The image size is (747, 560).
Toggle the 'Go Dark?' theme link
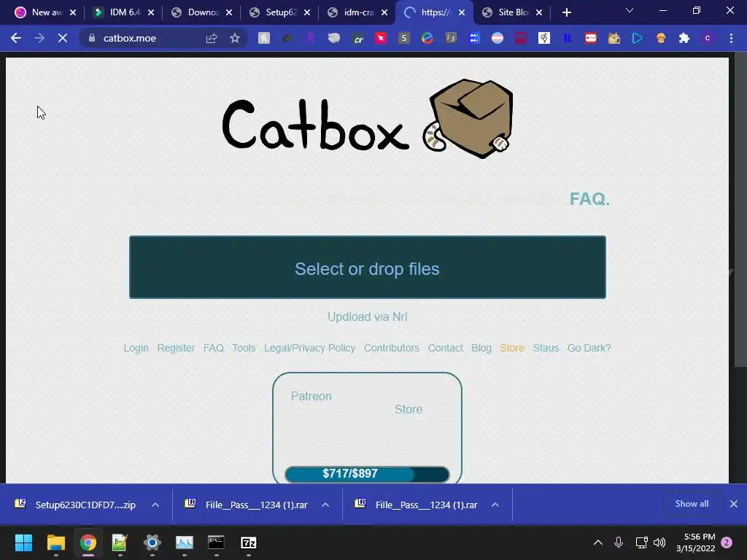(589, 348)
